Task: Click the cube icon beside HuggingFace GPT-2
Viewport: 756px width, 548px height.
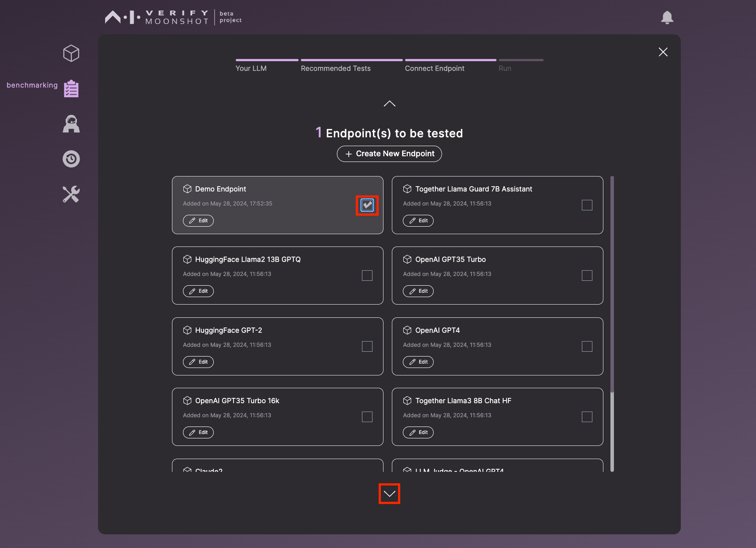Action: 187,330
